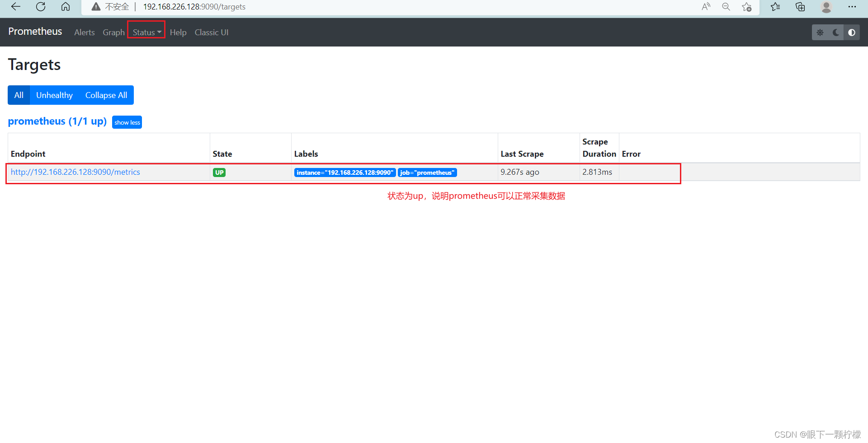This screenshot has width=868, height=443.
Task: Open the Alerts page
Action: tap(85, 33)
